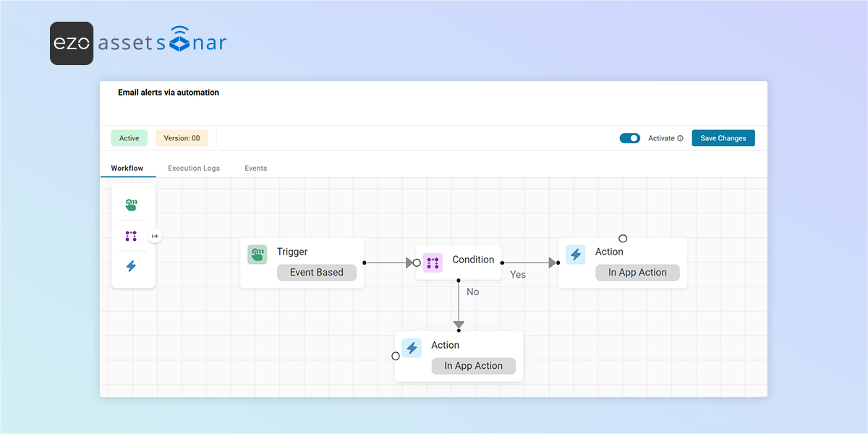Switch to the Execution Logs tab

tap(193, 168)
